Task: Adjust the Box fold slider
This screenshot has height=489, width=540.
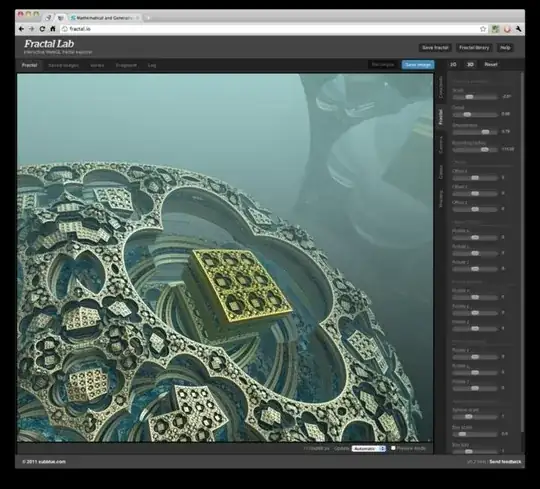Action: click(x=475, y=451)
